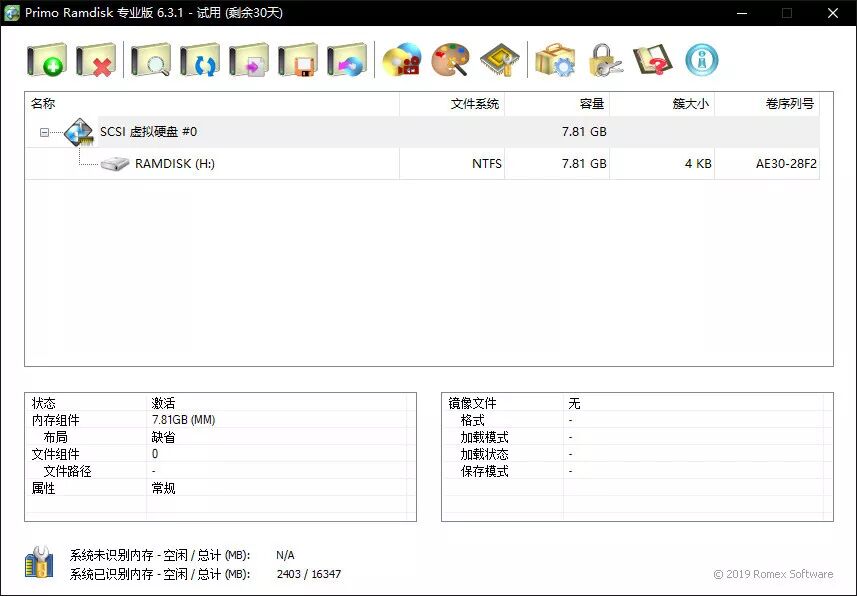This screenshot has height=596, width=857.
Task: Click the delete ramdisk red X icon
Action: 96,60
